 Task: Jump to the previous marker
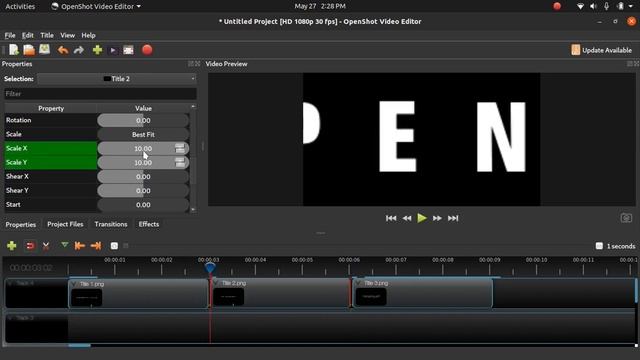80,246
